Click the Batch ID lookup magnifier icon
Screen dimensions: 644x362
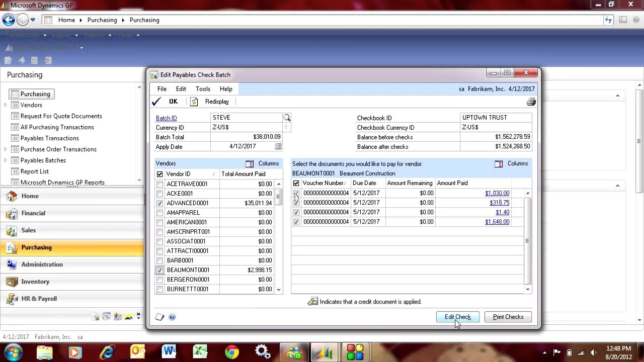287,118
